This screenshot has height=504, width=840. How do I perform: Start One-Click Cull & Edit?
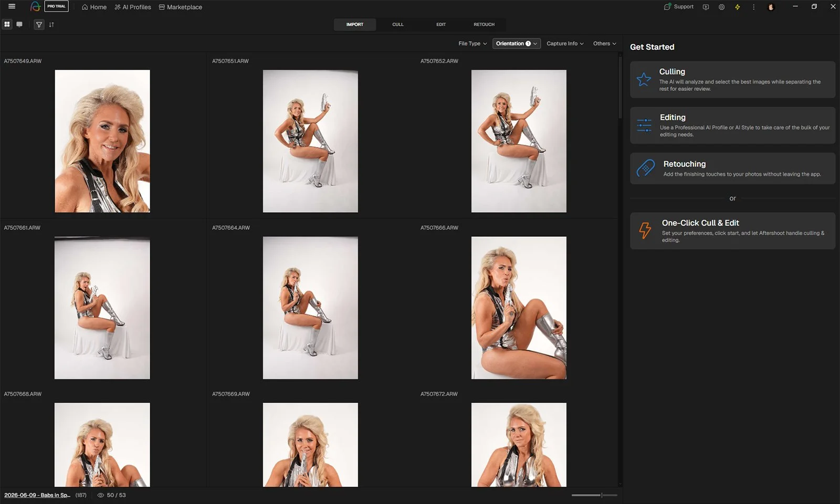tap(732, 230)
